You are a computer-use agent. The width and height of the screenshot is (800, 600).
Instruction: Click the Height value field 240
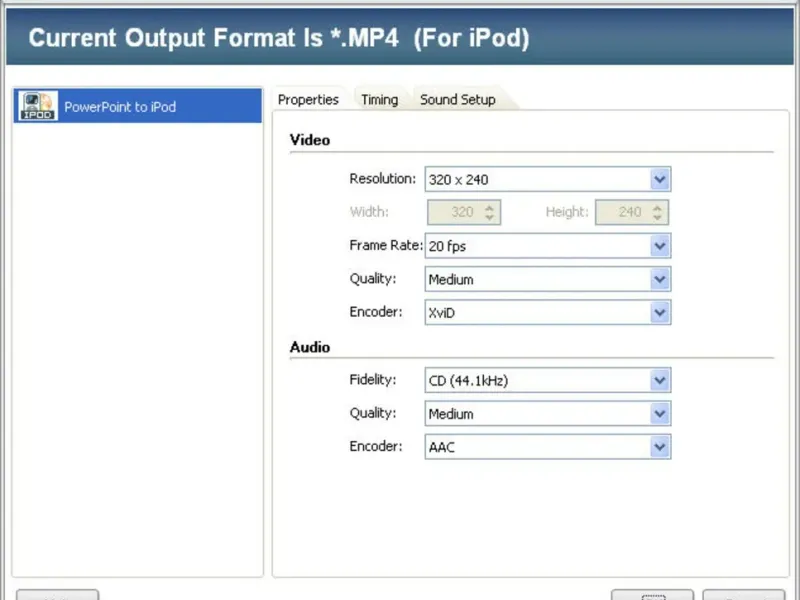pos(632,212)
